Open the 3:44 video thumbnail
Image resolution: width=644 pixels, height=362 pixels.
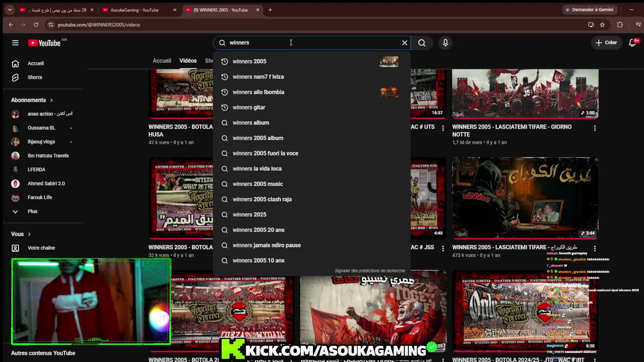(x=525, y=198)
